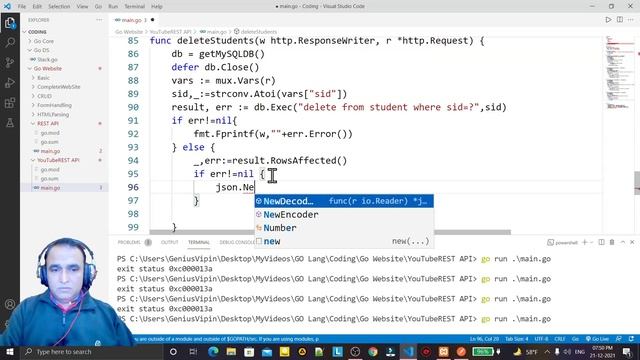The image size is (640, 360).
Task: Open the Accounts icon in activity bar
Action: (x=10, y=304)
